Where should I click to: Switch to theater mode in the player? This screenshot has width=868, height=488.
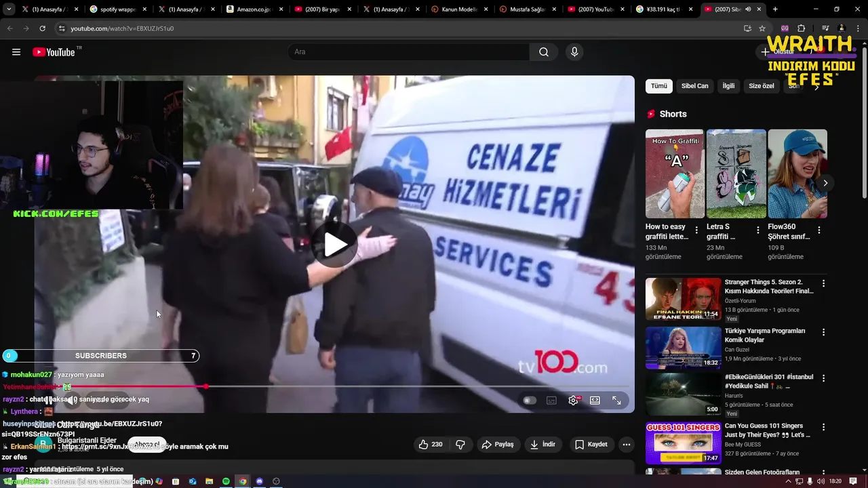click(x=595, y=401)
